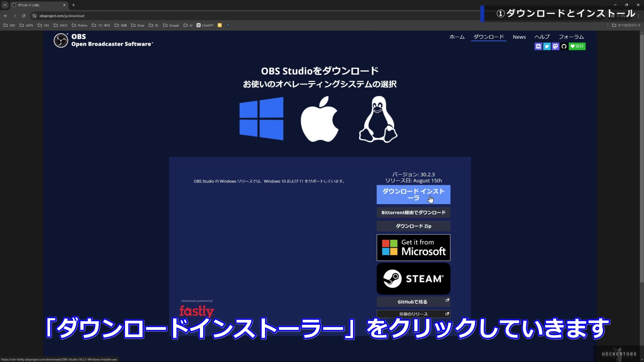The height and width of the screenshot is (362, 644).
Task: Open the Google bookmark folder
Action: click(171, 25)
